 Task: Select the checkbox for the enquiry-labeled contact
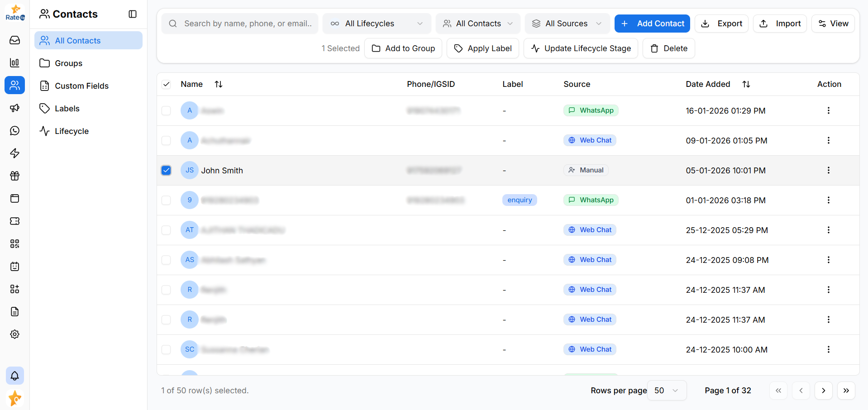(x=166, y=200)
